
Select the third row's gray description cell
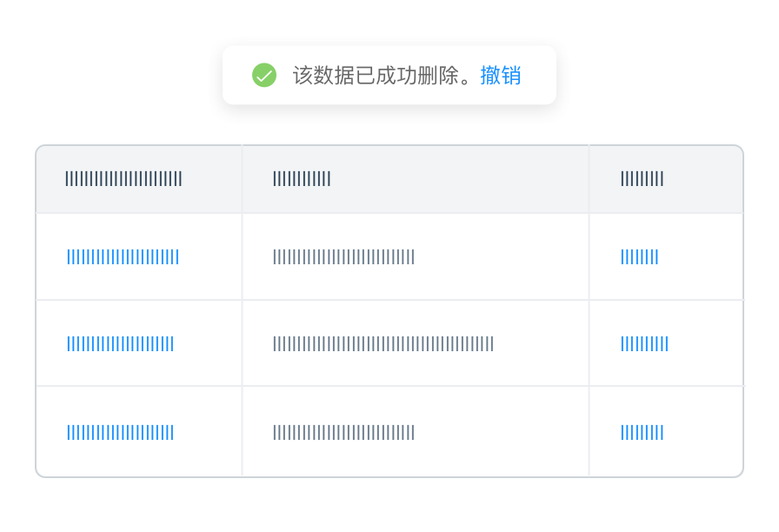click(x=343, y=432)
